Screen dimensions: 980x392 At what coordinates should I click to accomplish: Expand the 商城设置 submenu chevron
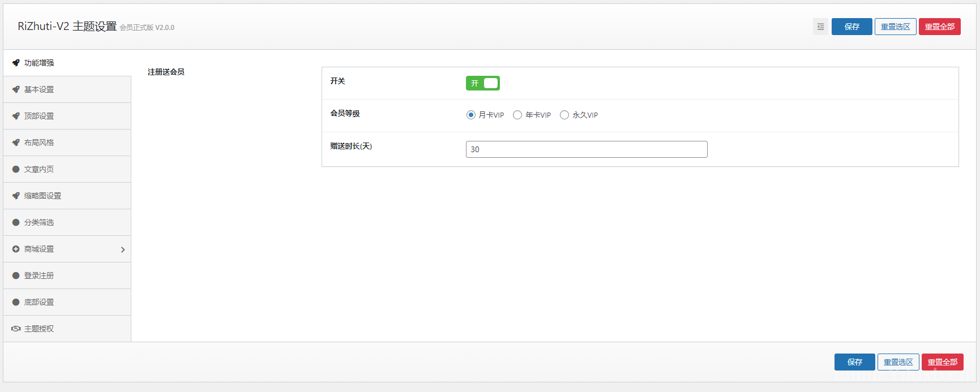pos(123,249)
